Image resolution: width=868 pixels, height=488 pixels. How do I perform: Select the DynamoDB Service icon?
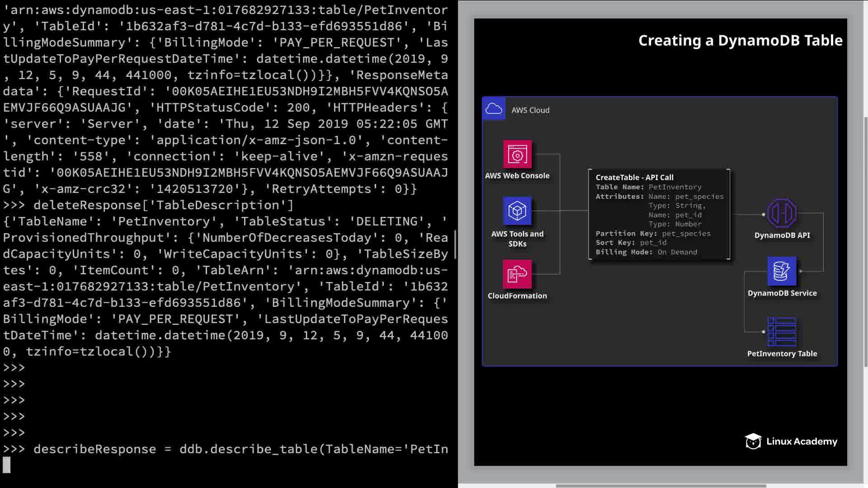(x=782, y=271)
